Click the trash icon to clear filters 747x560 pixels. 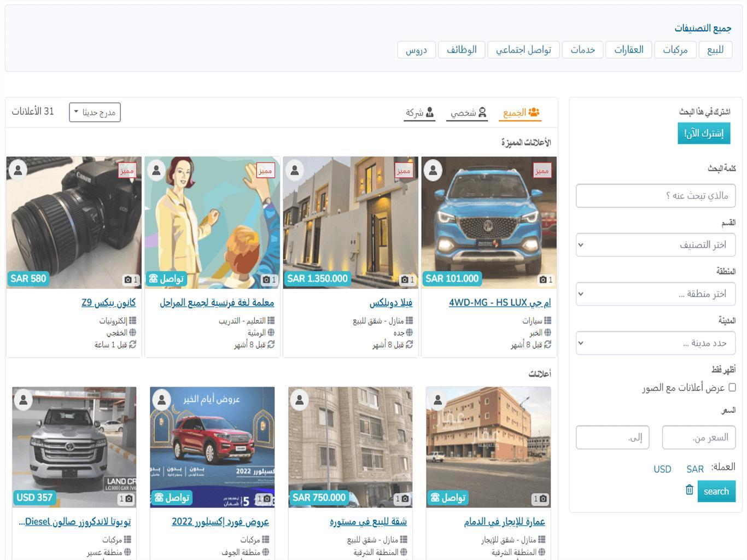click(x=689, y=489)
